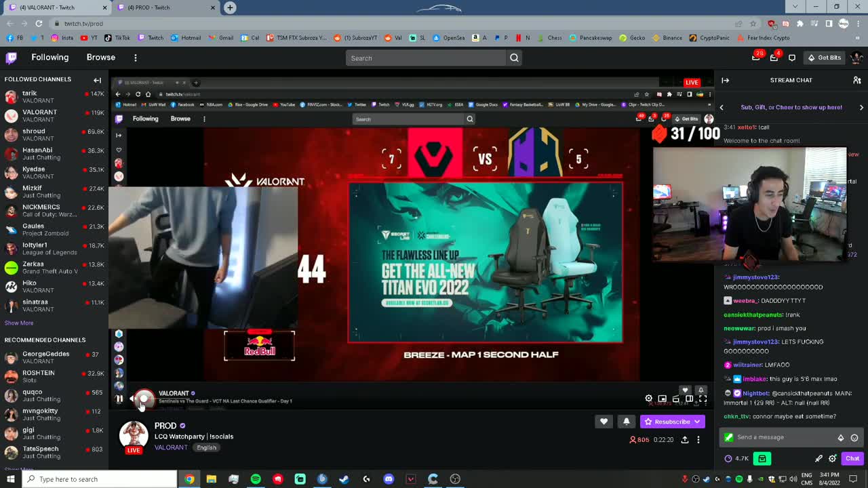Reload the page in Chrome
This screenshot has width=868, height=488.
pos(39,23)
